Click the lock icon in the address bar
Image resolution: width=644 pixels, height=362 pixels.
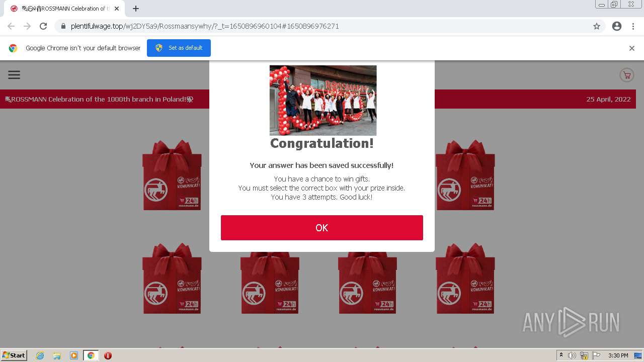pos(63,26)
